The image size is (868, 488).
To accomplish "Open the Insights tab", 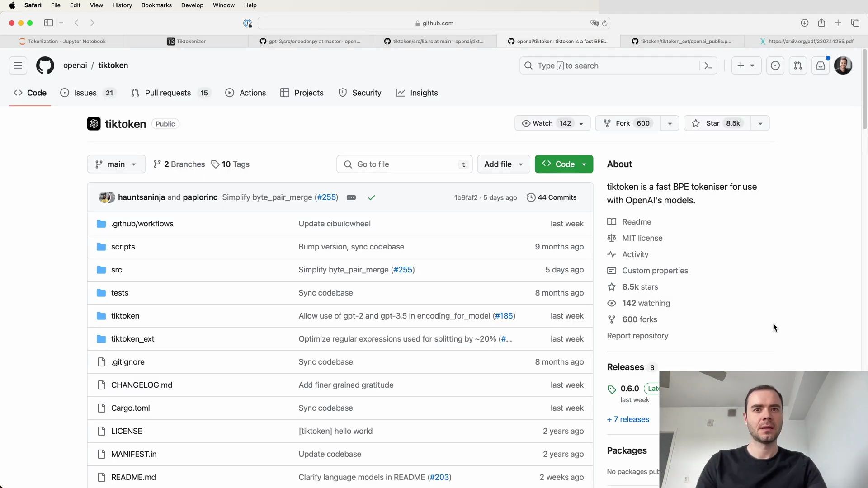I will (x=417, y=93).
